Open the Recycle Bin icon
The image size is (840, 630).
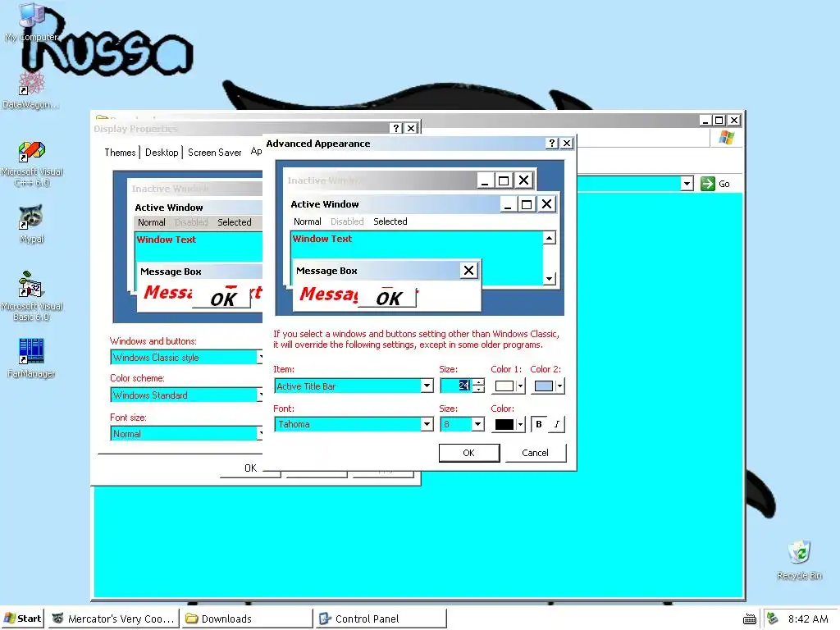pos(799,559)
